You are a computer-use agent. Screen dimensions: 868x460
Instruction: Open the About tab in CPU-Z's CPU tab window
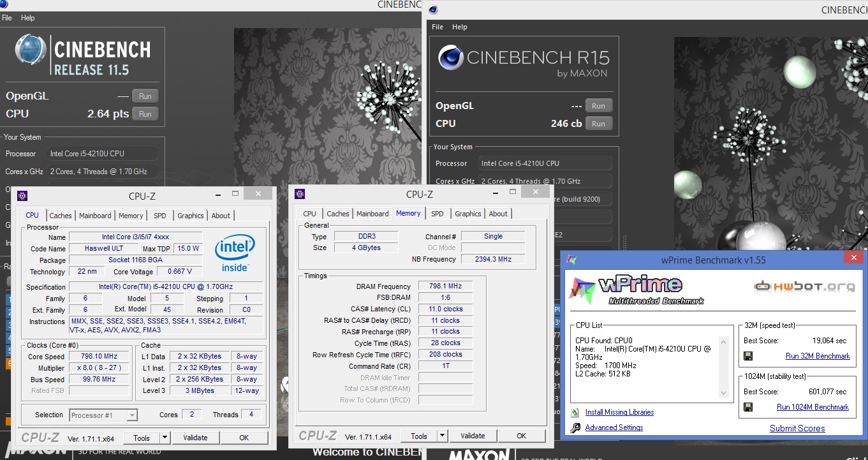[221, 216]
